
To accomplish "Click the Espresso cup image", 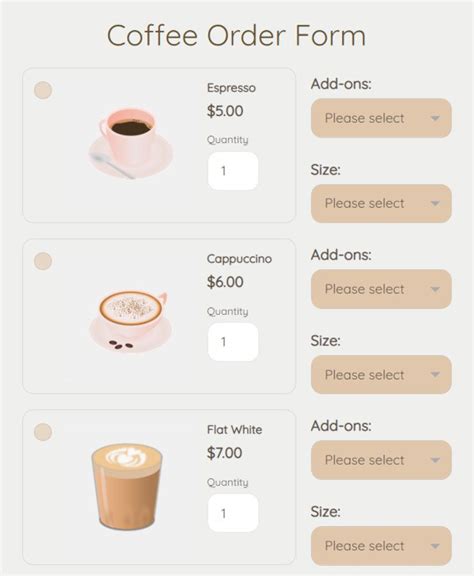I will (x=130, y=143).
